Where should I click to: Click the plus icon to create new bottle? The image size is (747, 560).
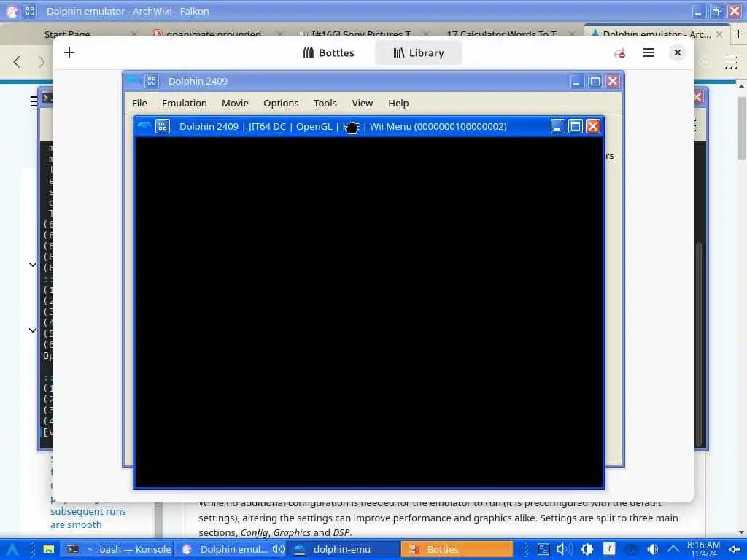click(x=69, y=52)
